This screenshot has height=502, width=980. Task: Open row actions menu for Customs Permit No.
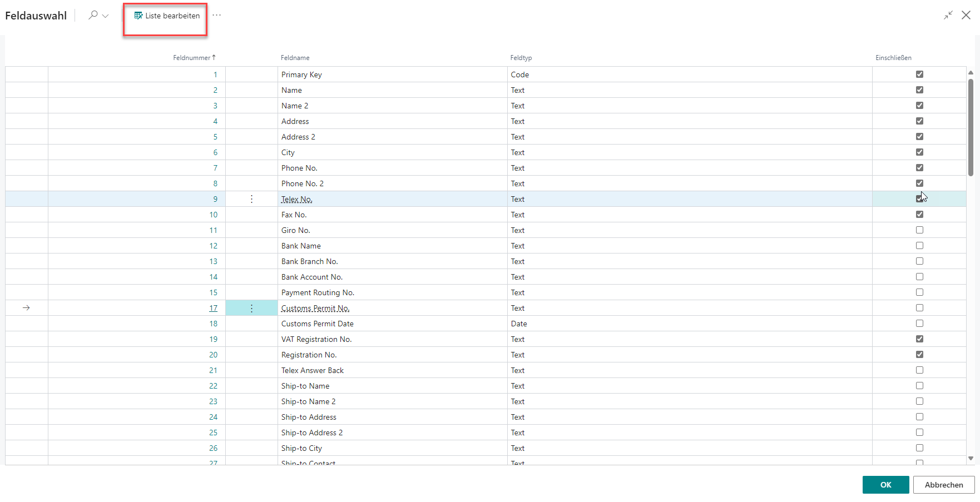tap(251, 308)
